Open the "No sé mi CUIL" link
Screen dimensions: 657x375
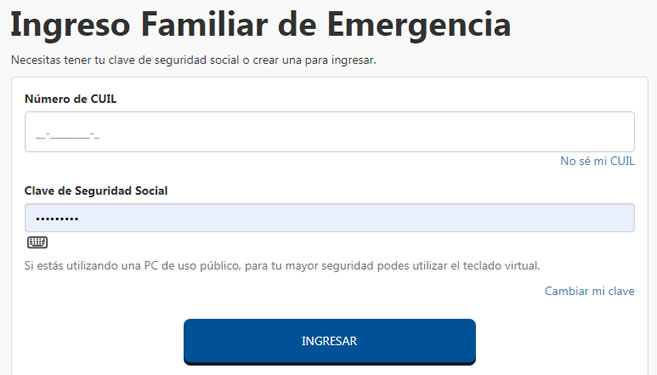pos(597,161)
